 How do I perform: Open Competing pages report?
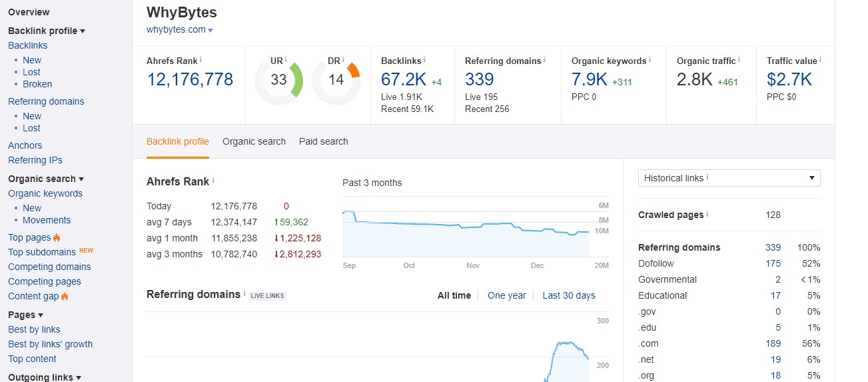click(45, 281)
